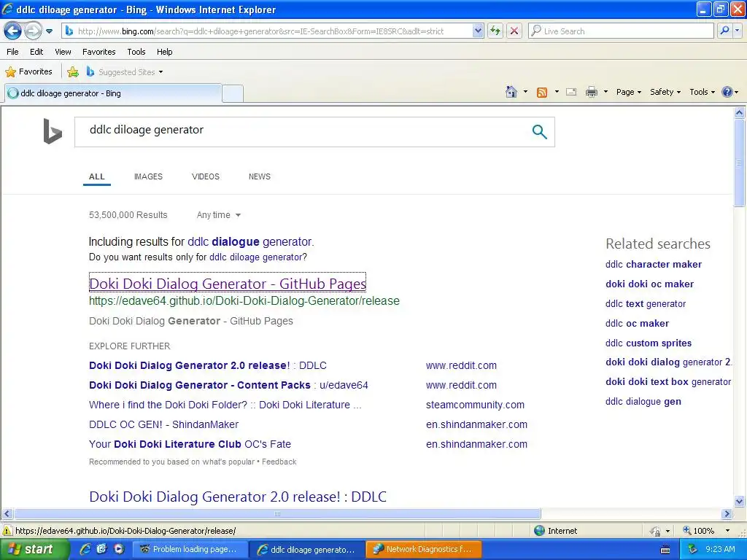
Task: Open the Tools menu in the menu bar
Action: pyautogui.click(x=136, y=52)
